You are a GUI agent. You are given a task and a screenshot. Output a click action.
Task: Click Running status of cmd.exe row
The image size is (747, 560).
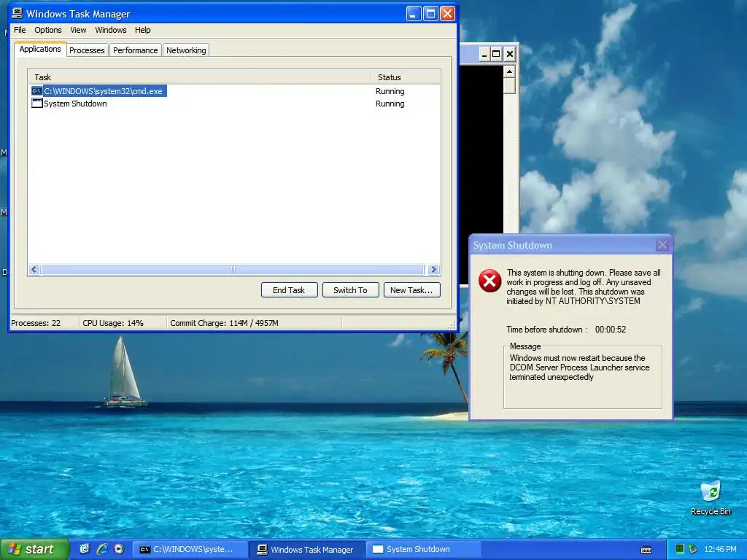[390, 91]
